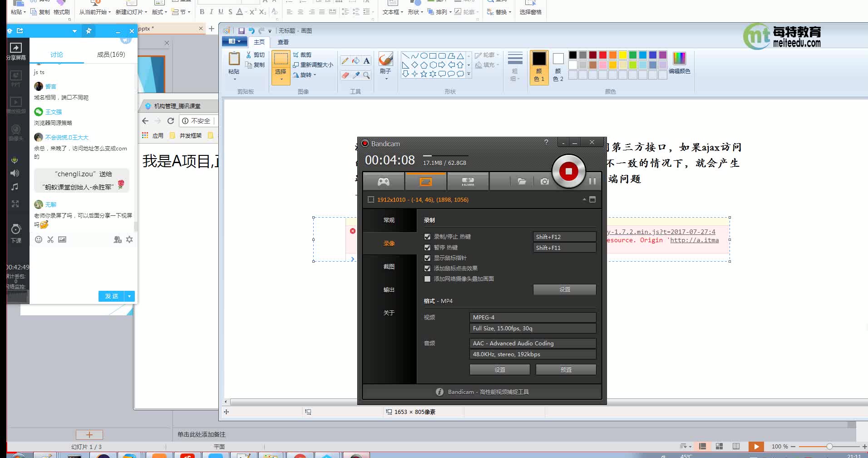
Task: Toggle record/stop hotkey checkbox
Action: coord(427,237)
